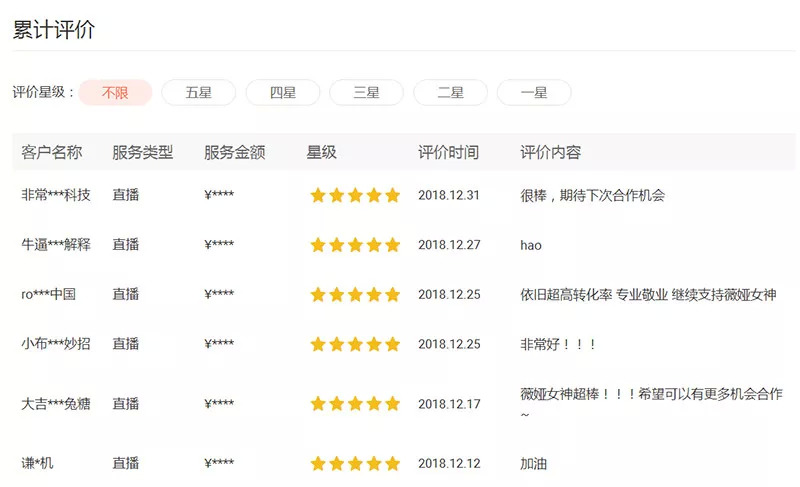
Task: Click date in ro***中国 row
Action: pyautogui.click(x=449, y=294)
